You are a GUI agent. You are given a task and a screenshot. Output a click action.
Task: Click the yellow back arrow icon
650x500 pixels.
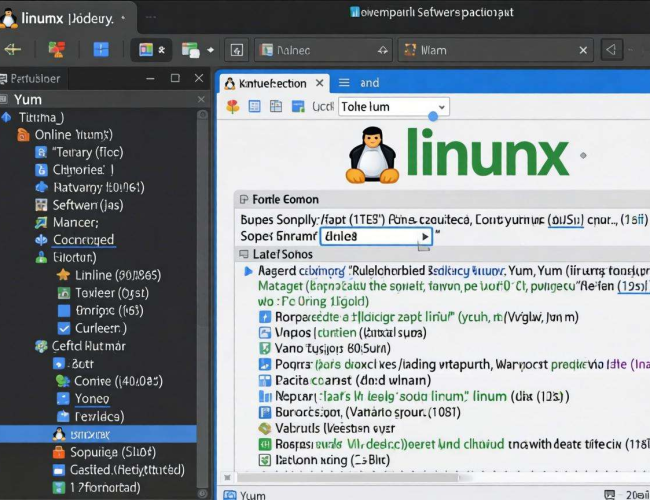[13, 50]
